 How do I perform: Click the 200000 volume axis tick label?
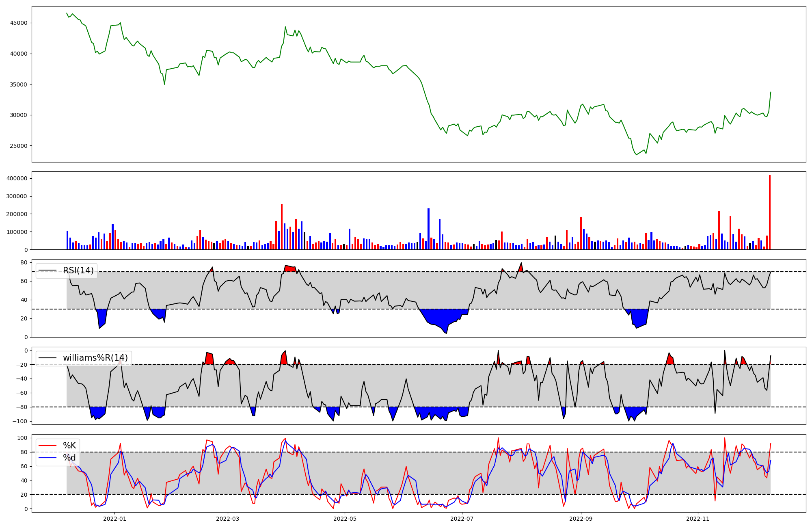tap(17, 214)
